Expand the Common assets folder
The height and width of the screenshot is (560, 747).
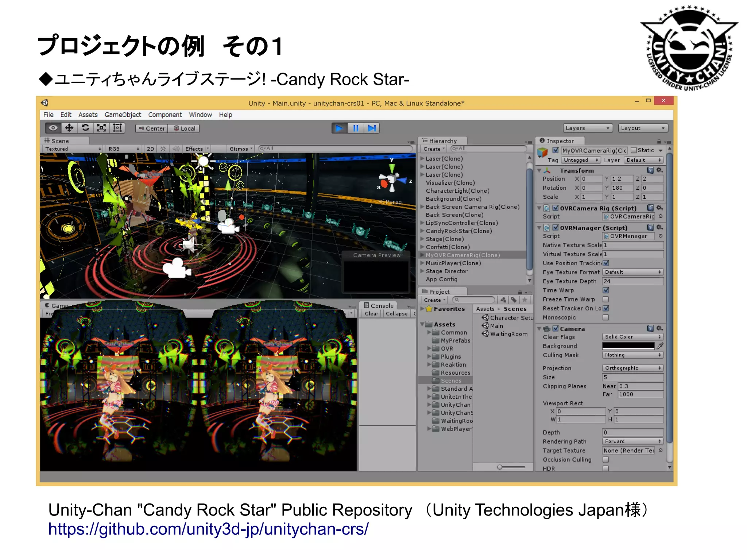coord(430,332)
